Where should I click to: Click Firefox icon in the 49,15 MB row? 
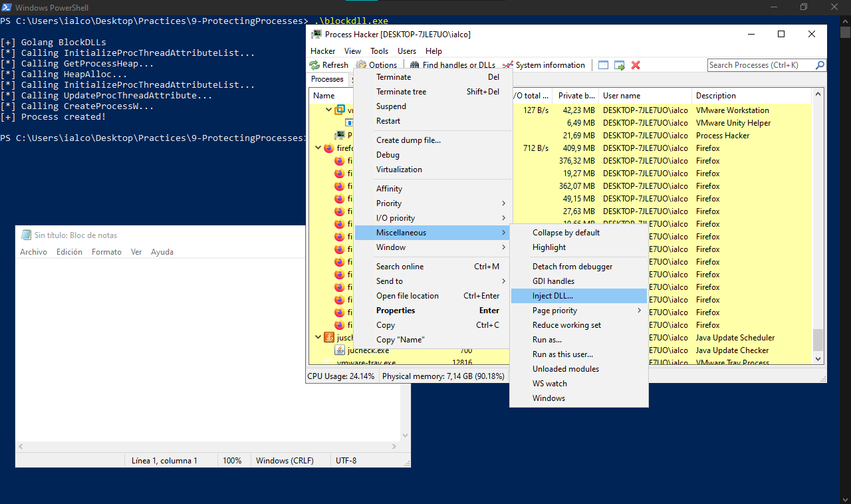(340, 199)
